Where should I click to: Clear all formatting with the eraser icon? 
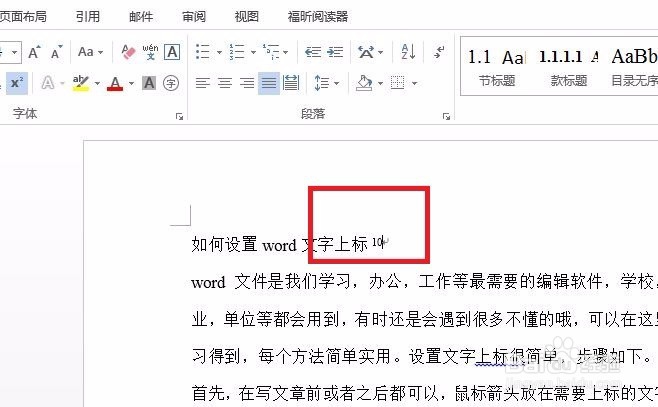[x=128, y=52]
